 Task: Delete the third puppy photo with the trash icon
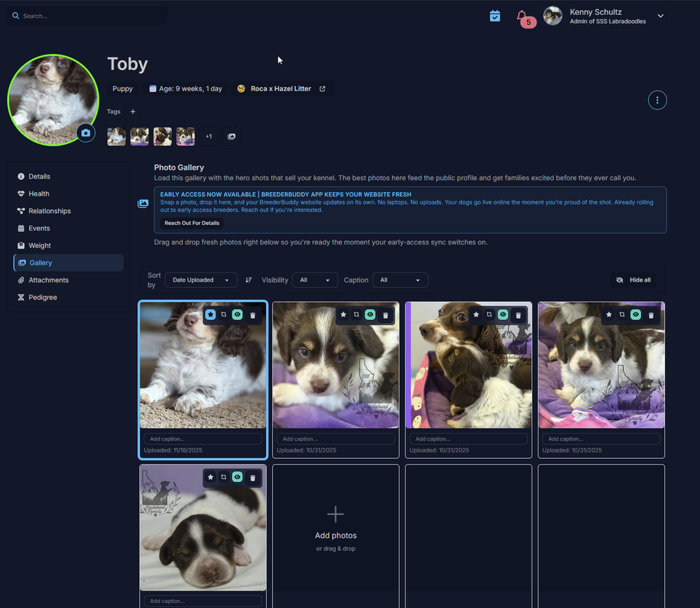pyautogui.click(x=517, y=315)
